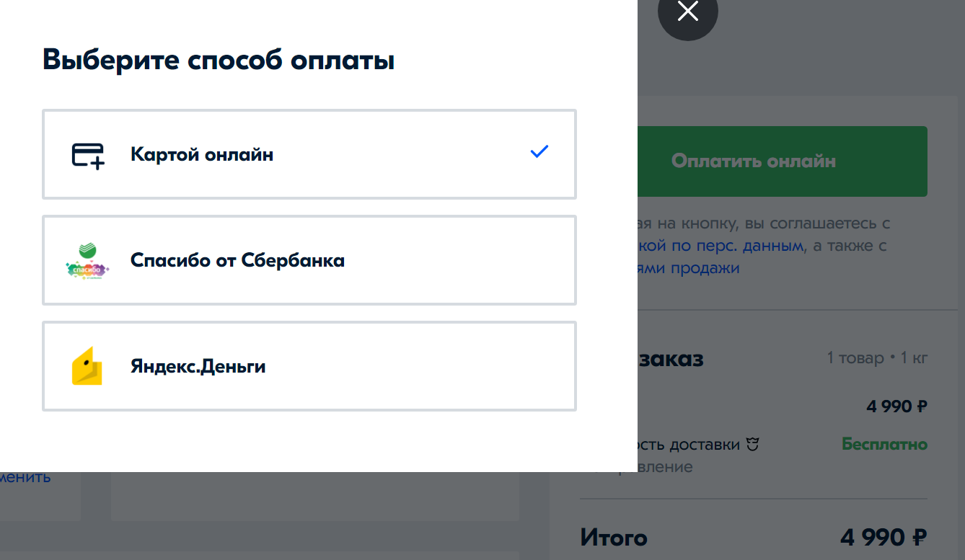Click the blue checkmark on Картой онлайн
The height and width of the screenshot is (560, 965).
point(539,152)
